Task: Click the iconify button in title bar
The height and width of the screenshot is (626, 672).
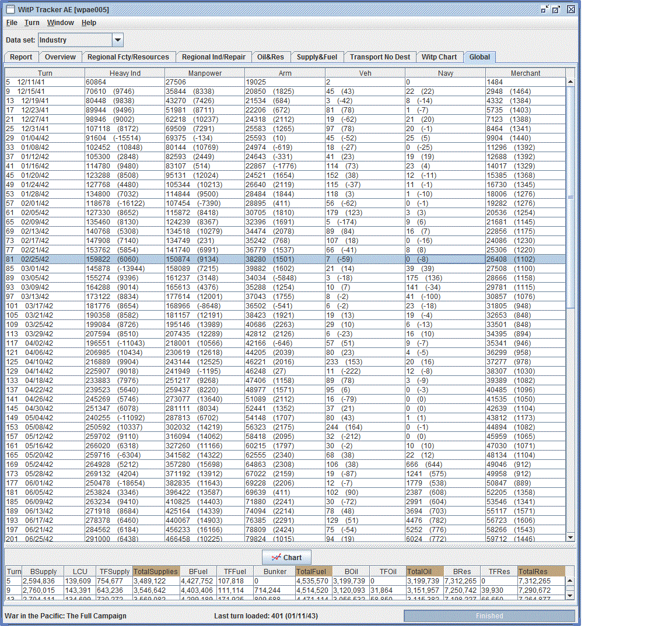Action: pyautogui.click(x=545, y=9)
